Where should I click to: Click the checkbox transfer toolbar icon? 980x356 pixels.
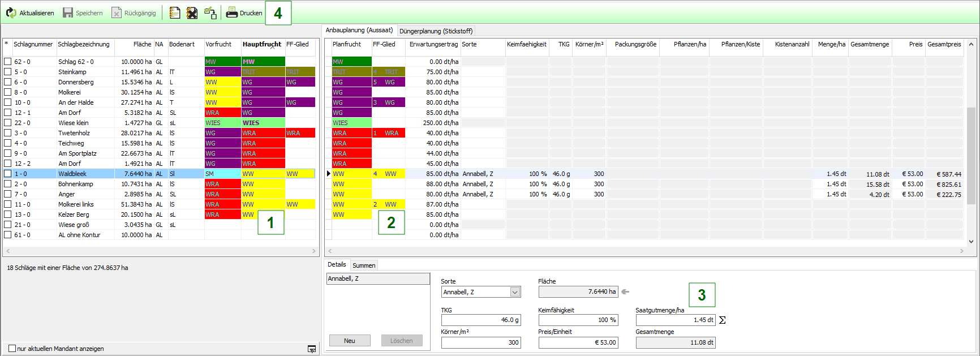click(x=210, y=12)
